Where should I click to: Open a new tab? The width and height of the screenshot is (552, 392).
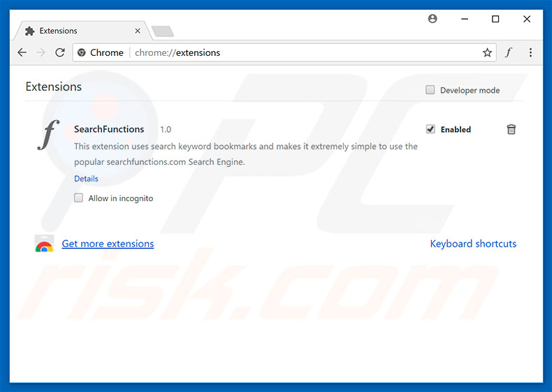click(162, 31)
